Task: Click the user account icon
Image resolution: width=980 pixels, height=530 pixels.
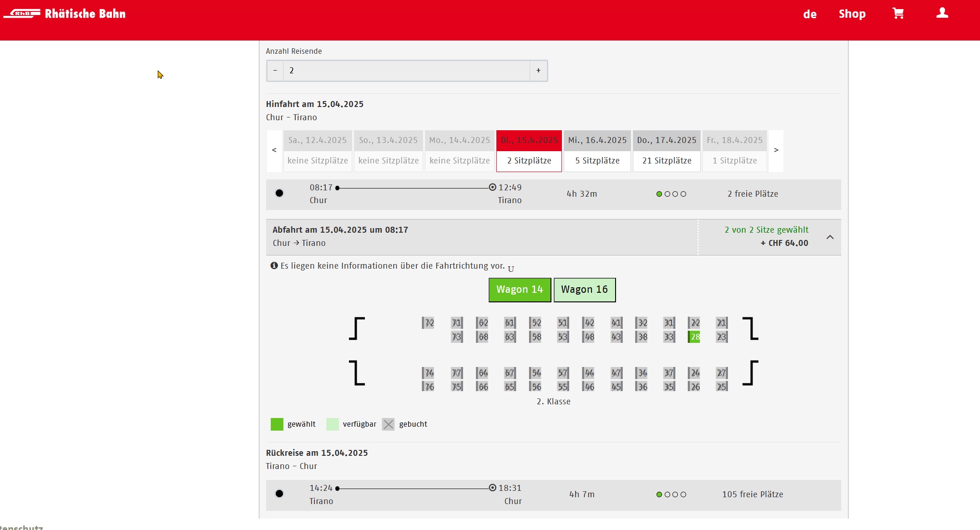Action: click(942, 13)
